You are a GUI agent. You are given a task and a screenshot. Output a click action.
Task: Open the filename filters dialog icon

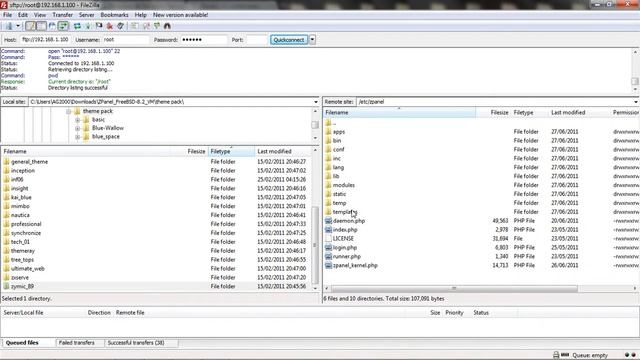coord(134,26)
